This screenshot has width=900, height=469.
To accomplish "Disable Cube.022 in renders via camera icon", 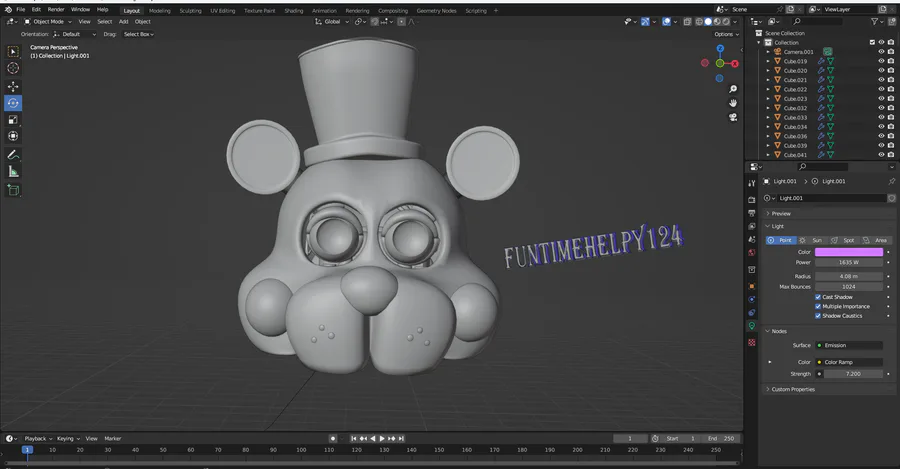I will [x=891, y=89].
